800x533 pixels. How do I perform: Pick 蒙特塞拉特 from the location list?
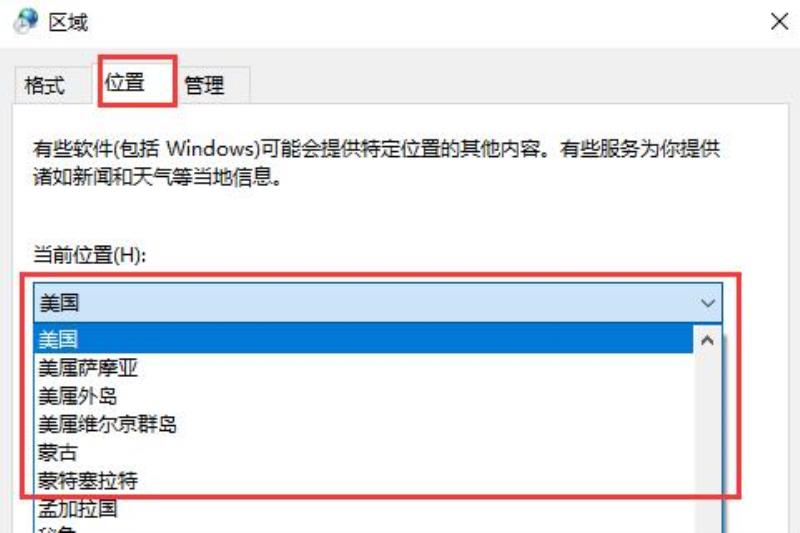coord(363,480)
